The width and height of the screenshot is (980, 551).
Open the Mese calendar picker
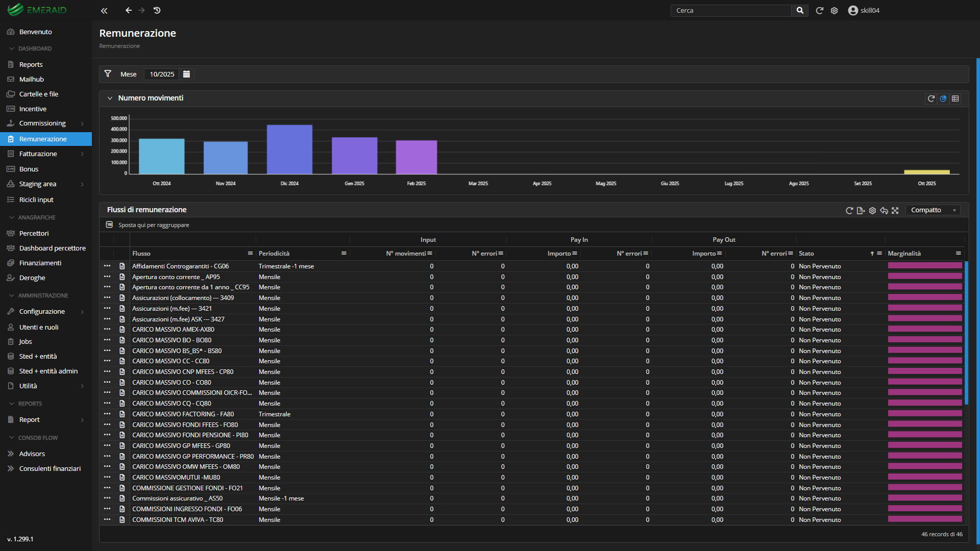point(186,74)
